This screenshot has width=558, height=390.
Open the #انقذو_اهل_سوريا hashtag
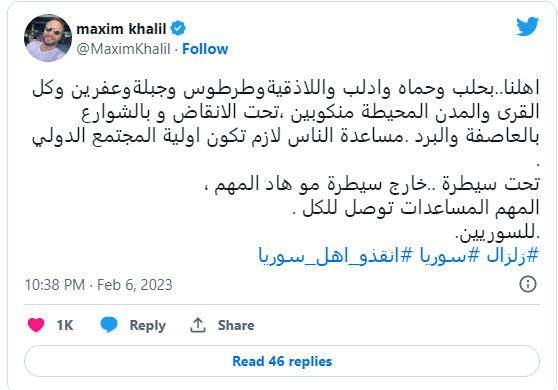(336, 255)
